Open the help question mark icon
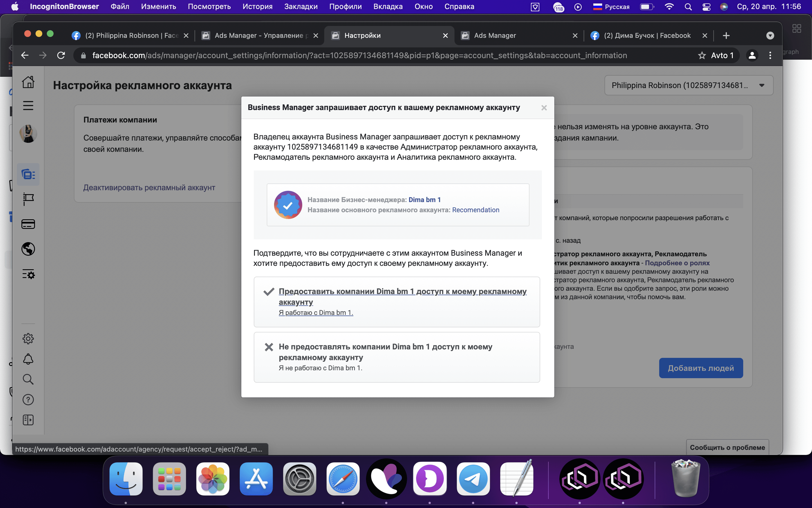Screen dimensions: 812x508 pos(28,399)
